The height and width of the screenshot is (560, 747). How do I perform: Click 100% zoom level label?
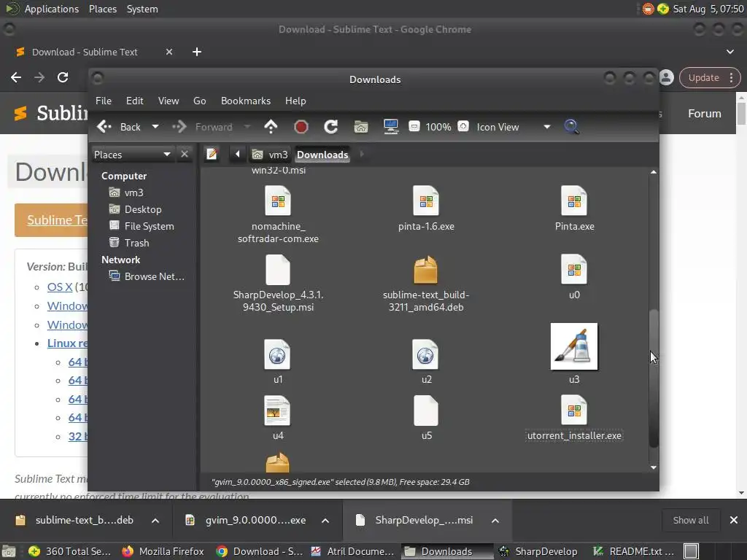point(438,127)
